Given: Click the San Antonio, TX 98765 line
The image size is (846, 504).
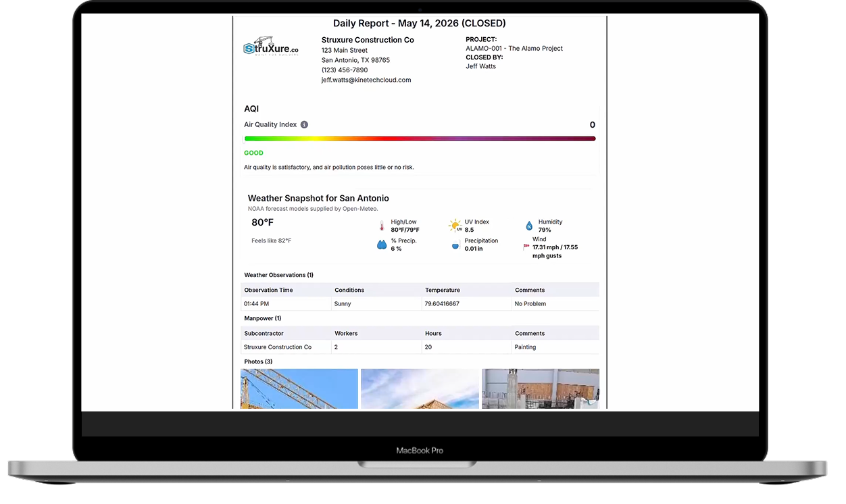Looking at the screenshot, I should (355, 60).
